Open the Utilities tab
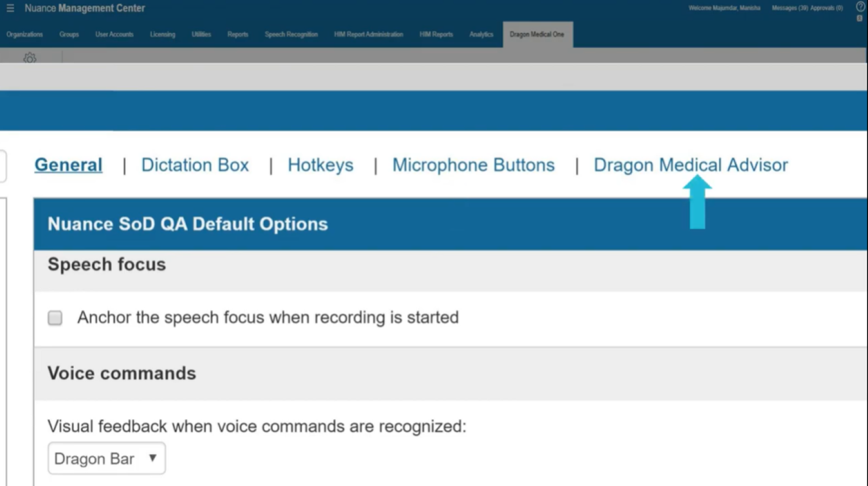Screen dimensions: 868x486 [201, 34]
